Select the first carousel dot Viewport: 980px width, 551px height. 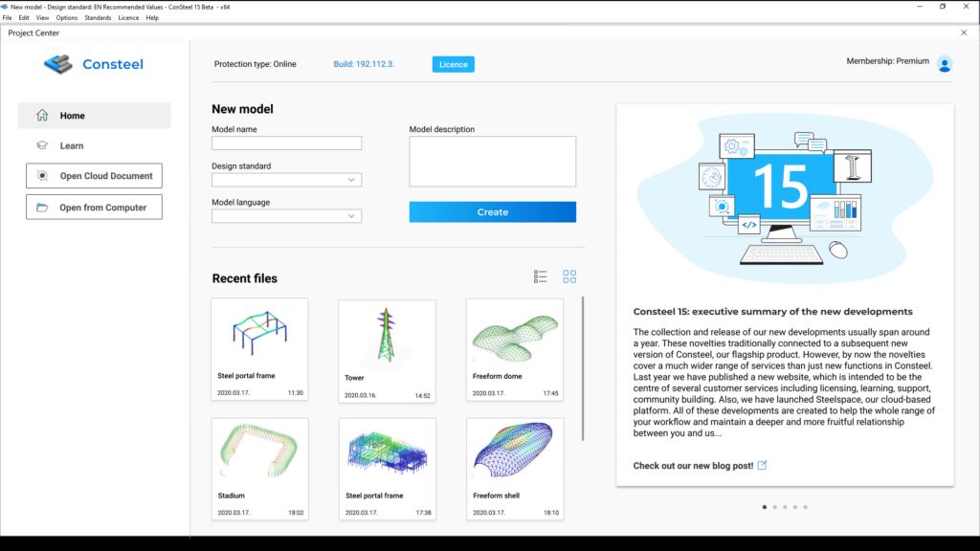[x=765, y=507]
